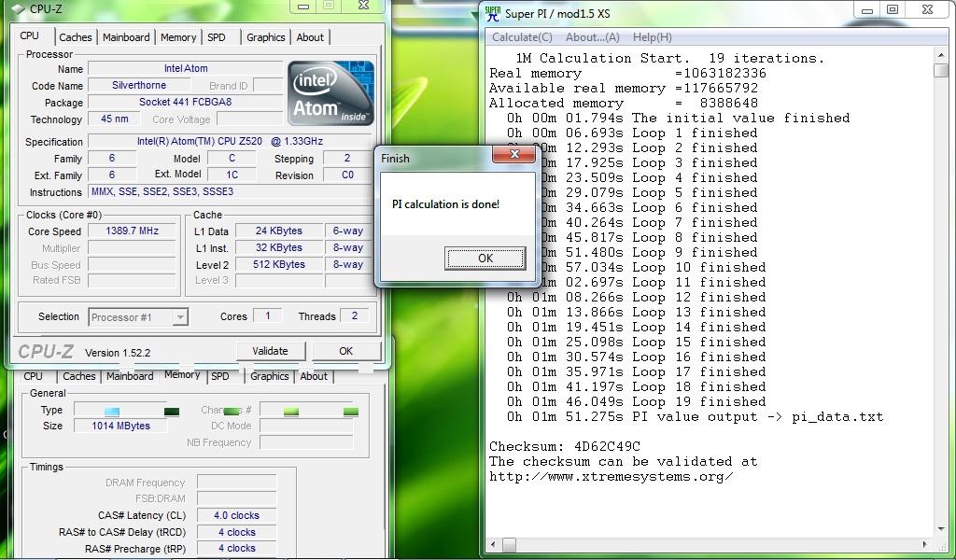Click OK in the Finish dialog
This screenshot has width=956, height=560.
(x=485, y=259)
